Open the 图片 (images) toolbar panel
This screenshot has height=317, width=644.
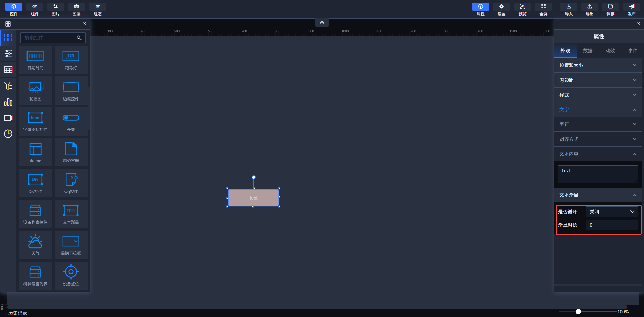click(56, 9)
